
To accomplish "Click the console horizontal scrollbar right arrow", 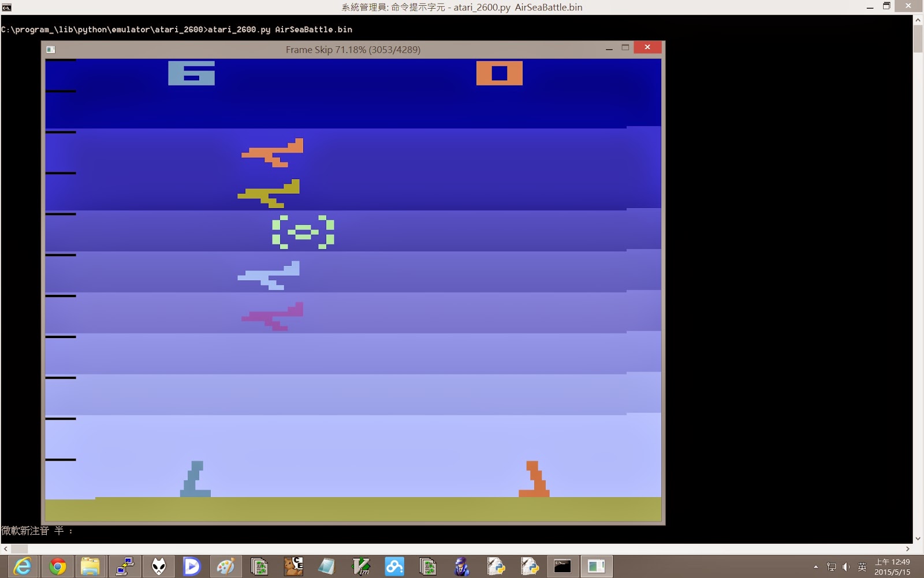I will coord(907,549).
